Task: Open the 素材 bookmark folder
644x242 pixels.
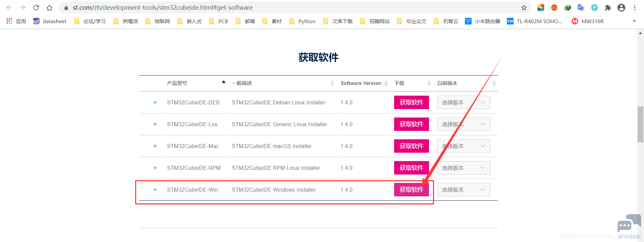Action: click(272, 21)
